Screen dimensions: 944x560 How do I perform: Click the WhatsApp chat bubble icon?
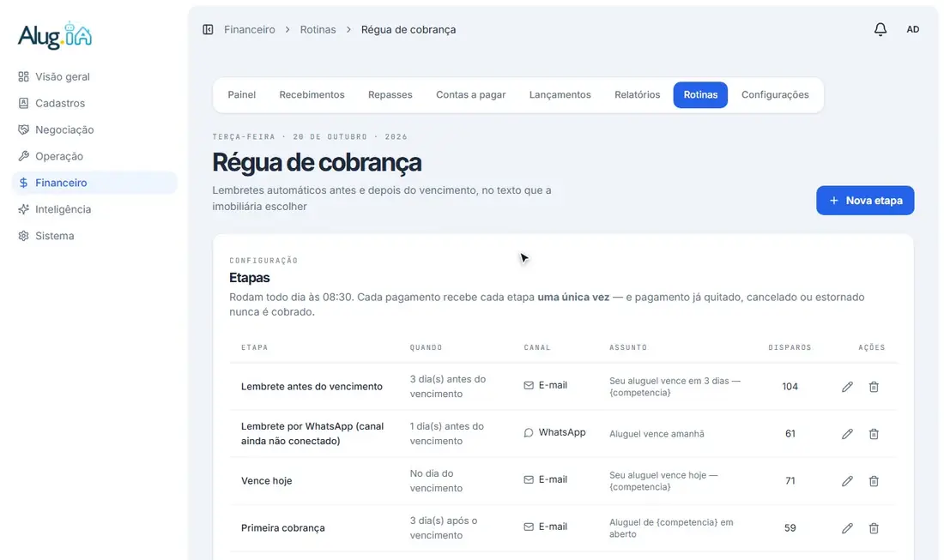click(x=529, y=432)
